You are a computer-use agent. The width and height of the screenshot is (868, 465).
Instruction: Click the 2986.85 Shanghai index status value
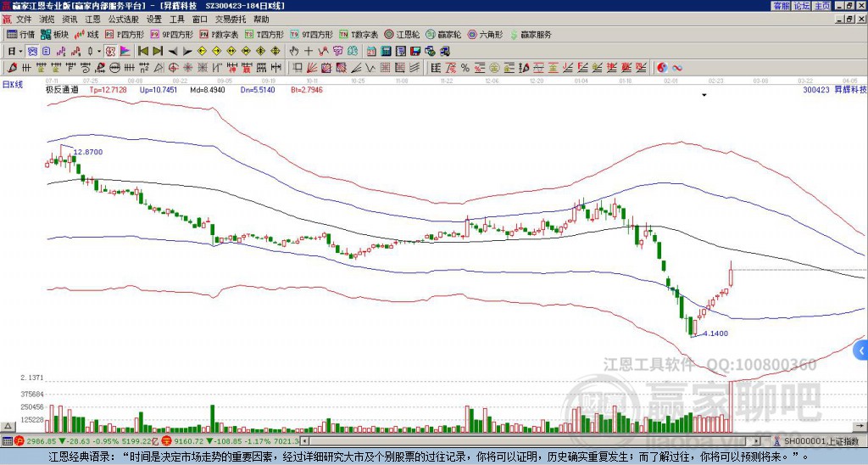[x=42, y=441]
